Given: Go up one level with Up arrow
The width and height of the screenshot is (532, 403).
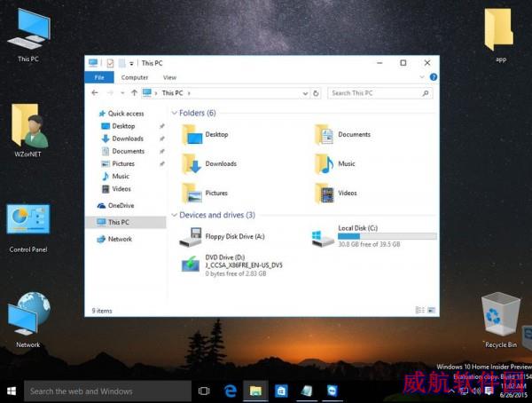Looking at the screenshot, I should (134, 93).
